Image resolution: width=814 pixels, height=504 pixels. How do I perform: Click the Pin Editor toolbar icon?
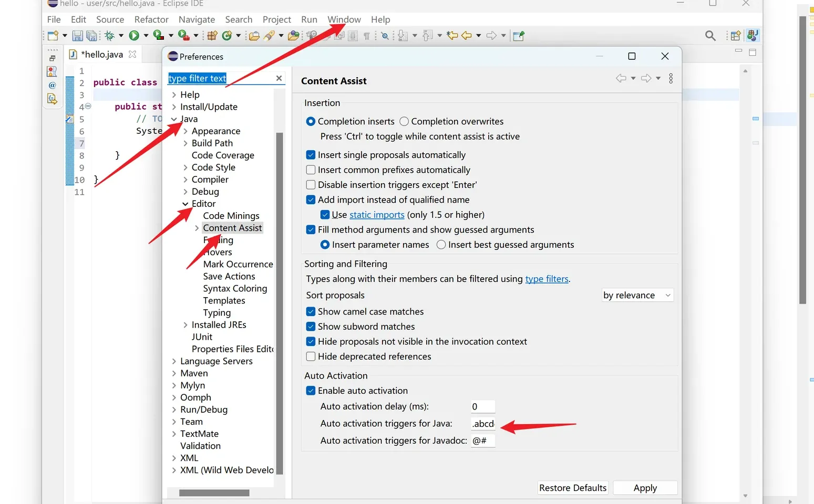[519, 36]
